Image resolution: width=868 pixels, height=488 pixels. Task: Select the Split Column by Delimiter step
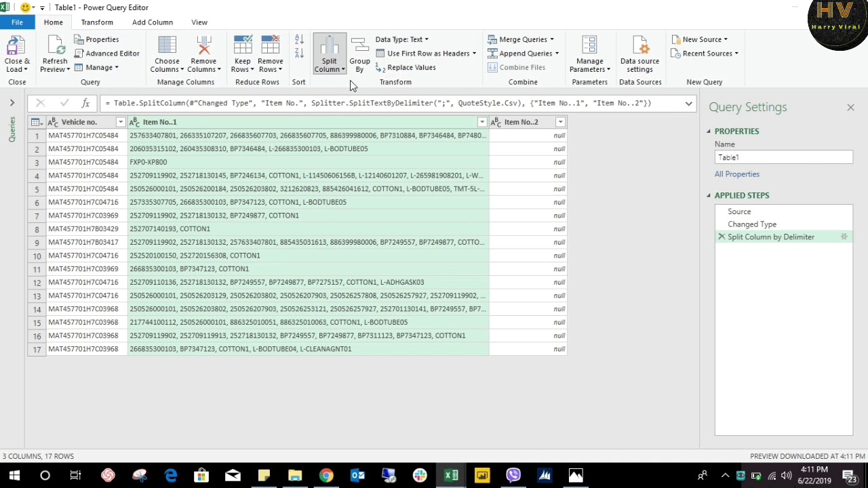(x=783, y=237)
